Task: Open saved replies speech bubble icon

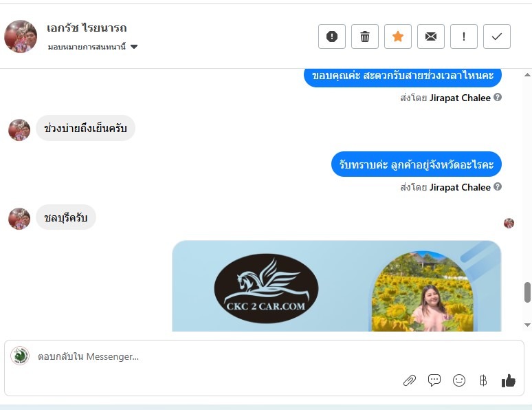Action: pyautogui.click(x=434, y=380)
